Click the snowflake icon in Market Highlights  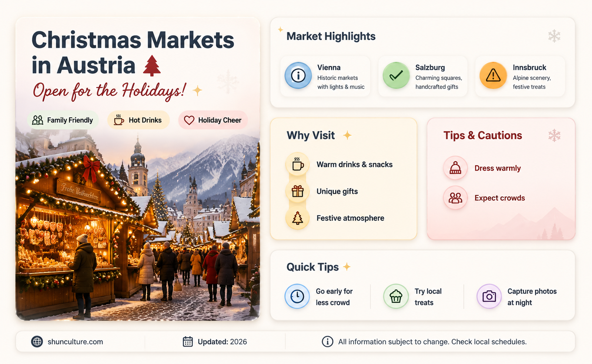coord(554,36)
